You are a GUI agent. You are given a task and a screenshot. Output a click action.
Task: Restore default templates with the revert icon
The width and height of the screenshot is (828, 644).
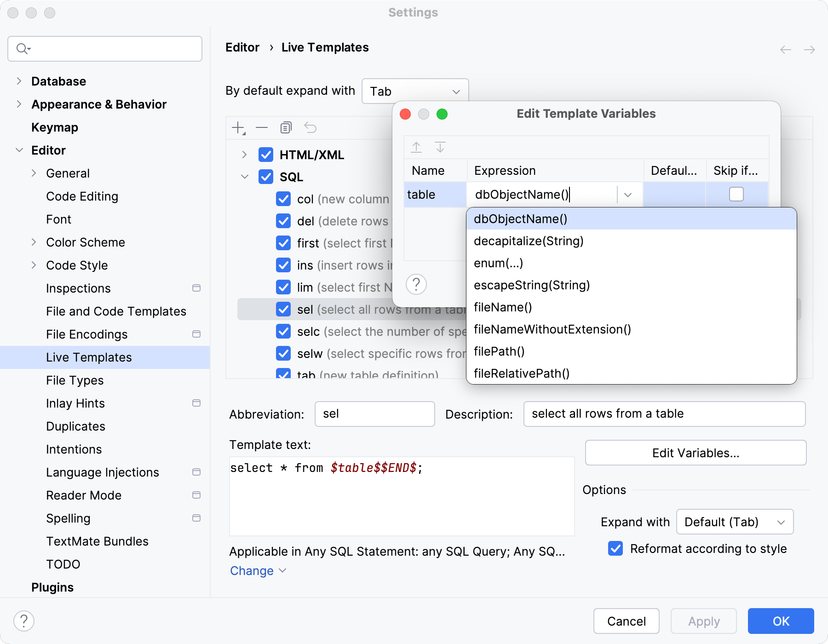[x=311, y=127]
